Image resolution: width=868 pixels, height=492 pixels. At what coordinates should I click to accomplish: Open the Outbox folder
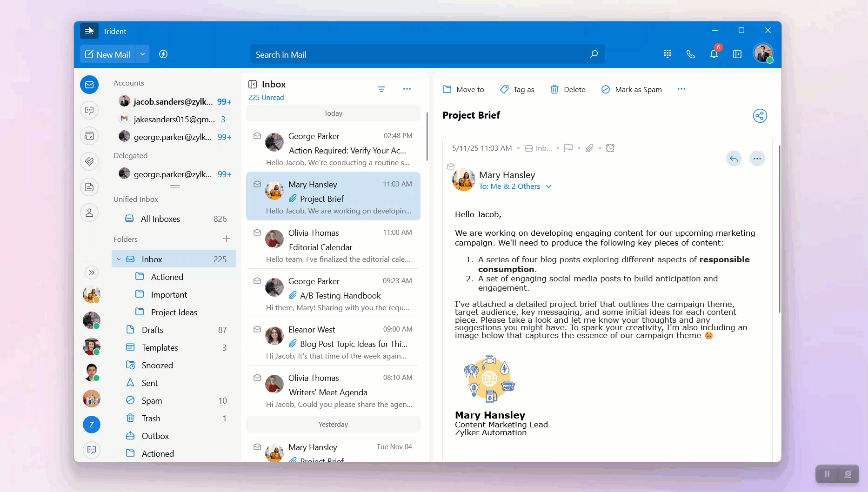pos(174,436)
